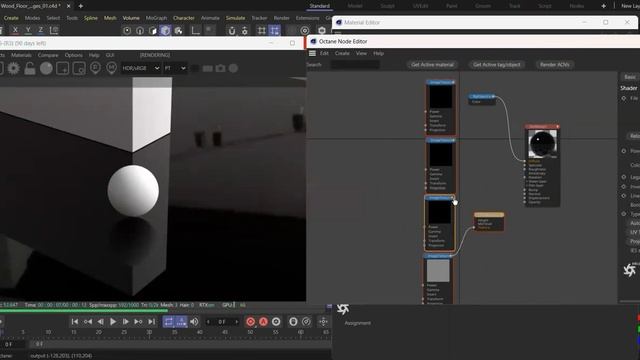Click the focus picker pin icon
Viewport: 640px width, 360px height.
click(x=95, y=68)
